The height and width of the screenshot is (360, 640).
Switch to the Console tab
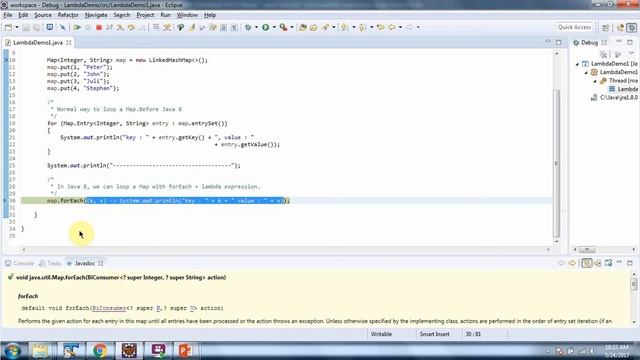coord(20,263)
